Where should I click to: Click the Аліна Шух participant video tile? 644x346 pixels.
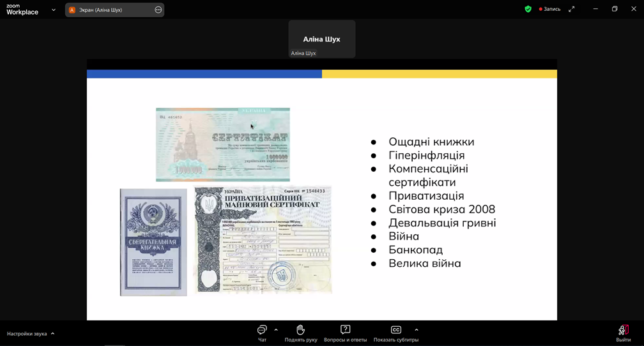click(321, 39)
